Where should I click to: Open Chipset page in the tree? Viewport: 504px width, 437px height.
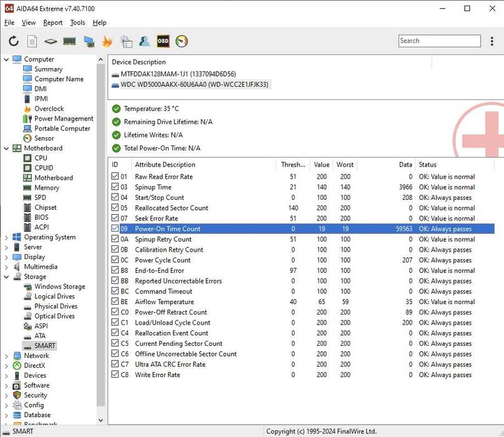pos(46,207)
